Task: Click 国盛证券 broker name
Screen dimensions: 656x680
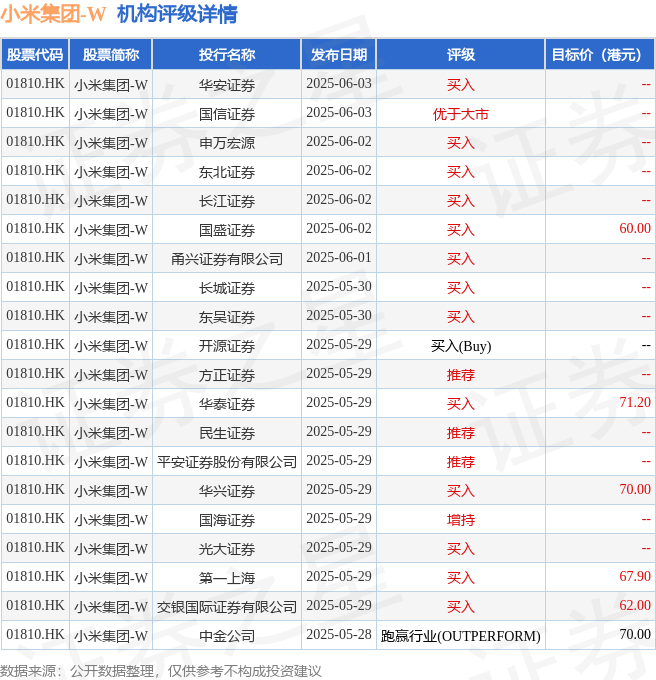Action: (x=227, y=230)
